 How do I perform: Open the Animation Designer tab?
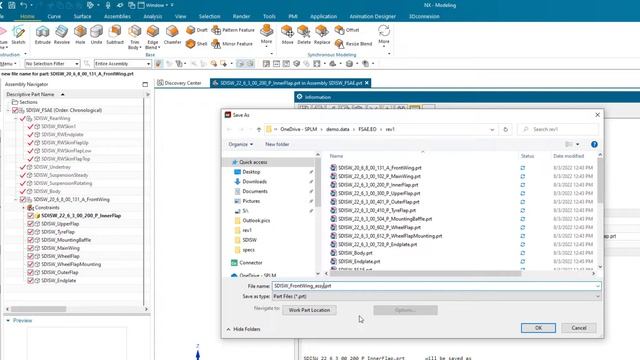[373, 16]
